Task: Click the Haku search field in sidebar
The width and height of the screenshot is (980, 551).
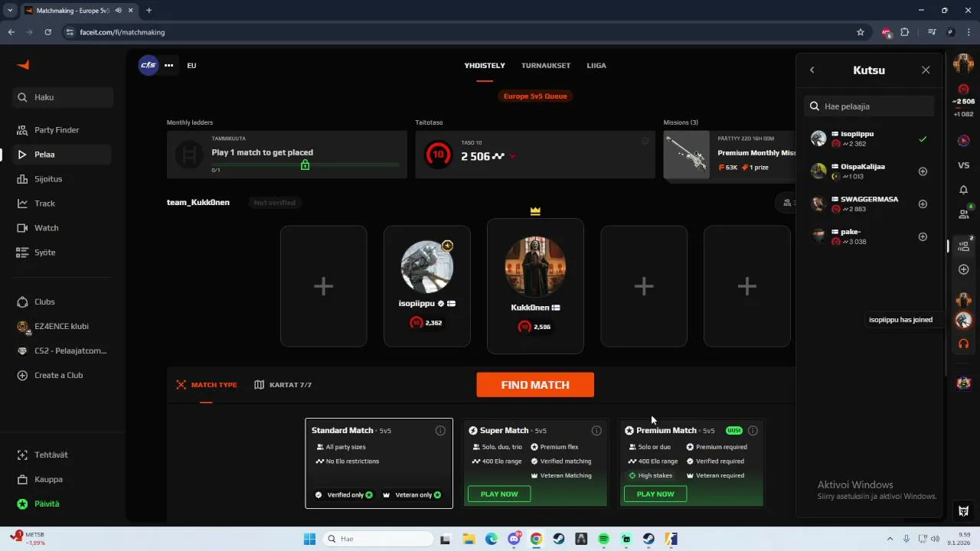Action: tap(63, 97)
